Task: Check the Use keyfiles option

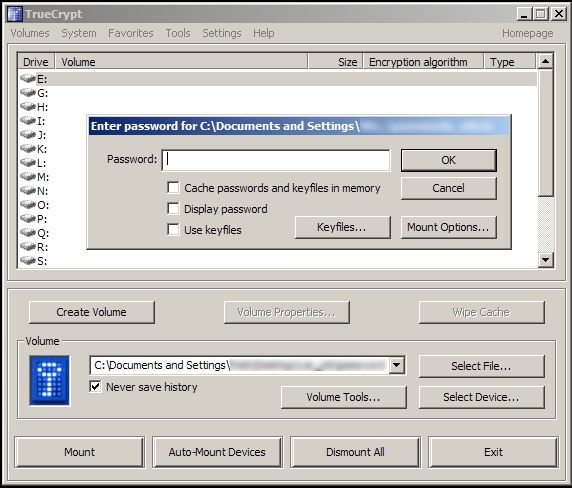Action: pyautogui.click(x=173, y=229)
